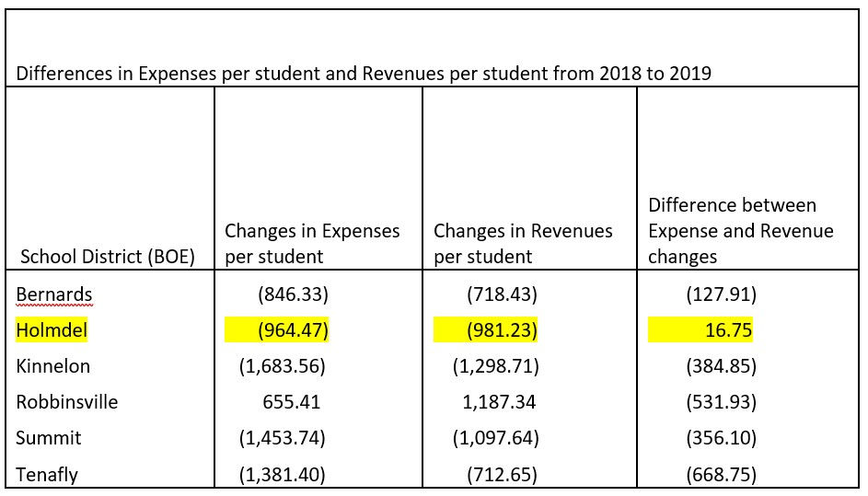Select the Tenafly difference value (668.75)
Screen dimensions: 868x496
click(722, 475)
